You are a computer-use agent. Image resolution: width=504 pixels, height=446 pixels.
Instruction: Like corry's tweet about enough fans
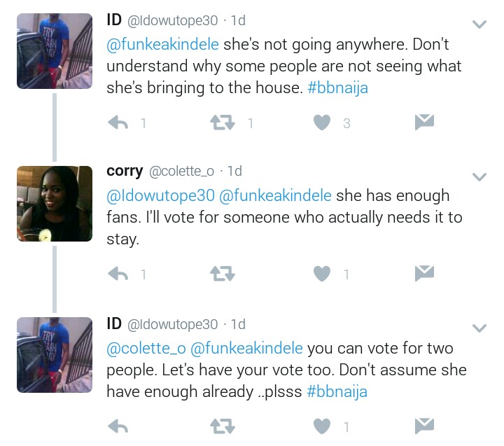pos(321,274)
